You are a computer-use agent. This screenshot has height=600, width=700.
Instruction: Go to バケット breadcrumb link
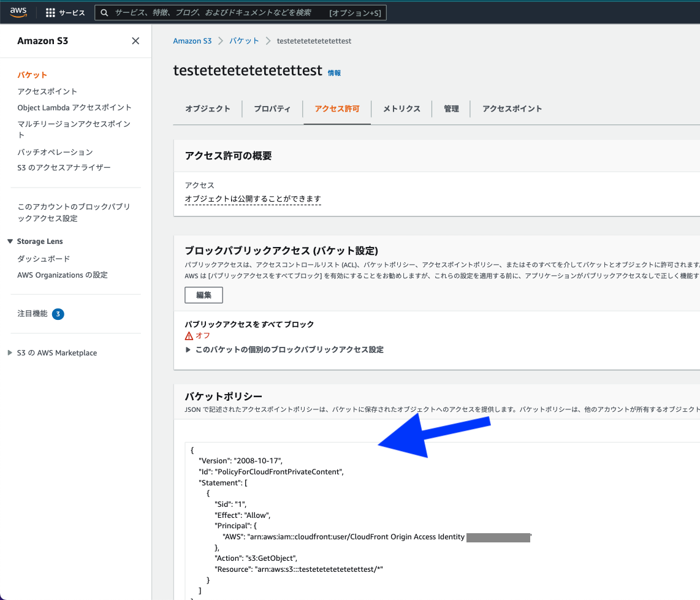[x=244, y=40]
